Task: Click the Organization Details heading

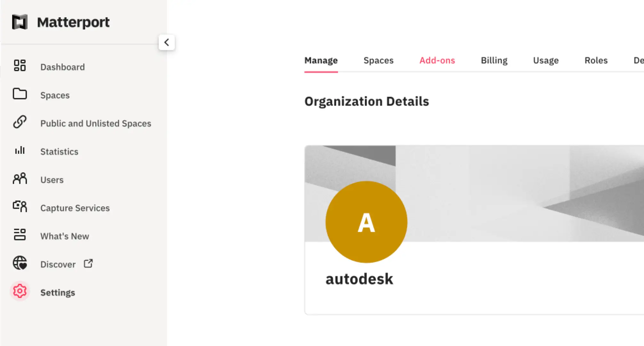Action: click(x=367, y=102)
